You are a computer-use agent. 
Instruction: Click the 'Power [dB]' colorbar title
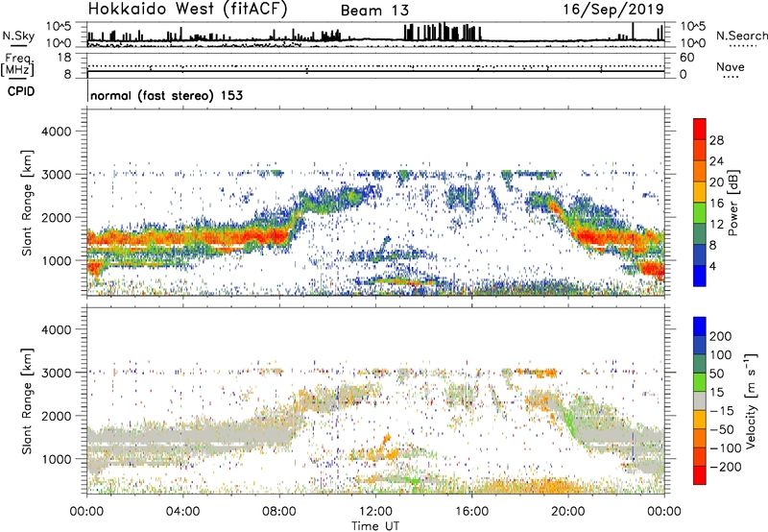click(x=733, y=203)
